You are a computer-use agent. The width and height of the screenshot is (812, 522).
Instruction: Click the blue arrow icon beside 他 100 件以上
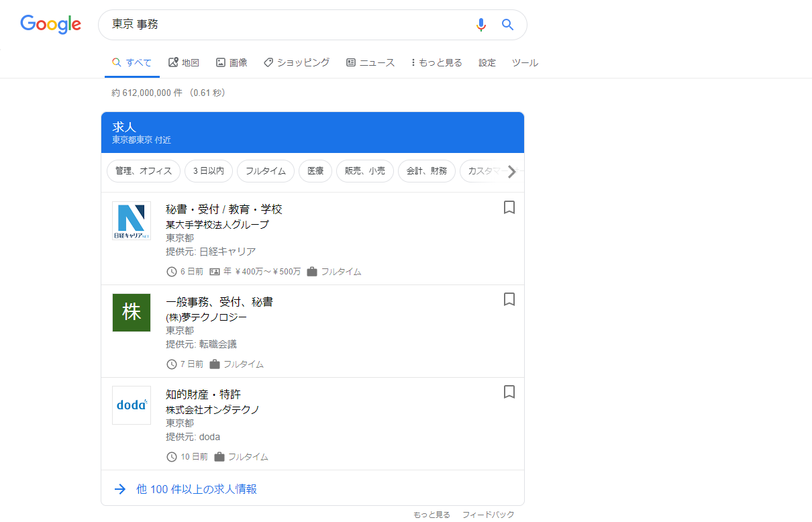point(120,489)
